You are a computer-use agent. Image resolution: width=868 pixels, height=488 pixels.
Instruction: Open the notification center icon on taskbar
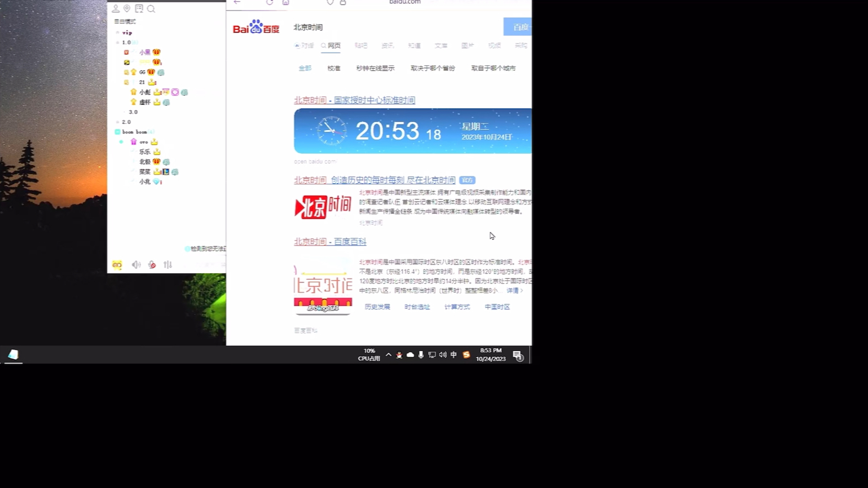pyautogui.click(x=517, y=355)
